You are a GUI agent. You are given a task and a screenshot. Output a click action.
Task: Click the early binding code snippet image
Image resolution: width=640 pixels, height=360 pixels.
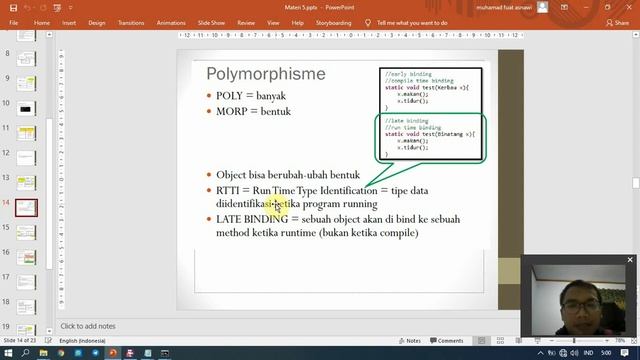point(430,90)
